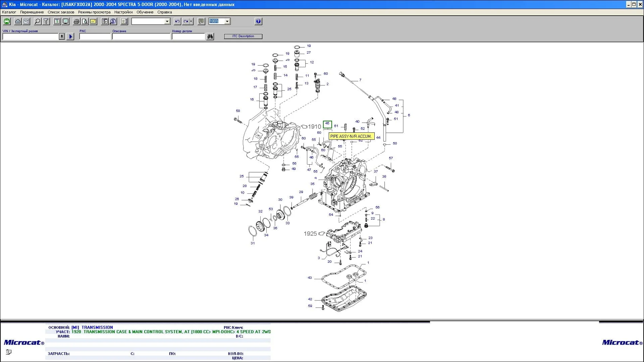Viewport: 644px width, 362px height.
Task: Open the price search dollar magnifier icon
Action: (113, 21)
